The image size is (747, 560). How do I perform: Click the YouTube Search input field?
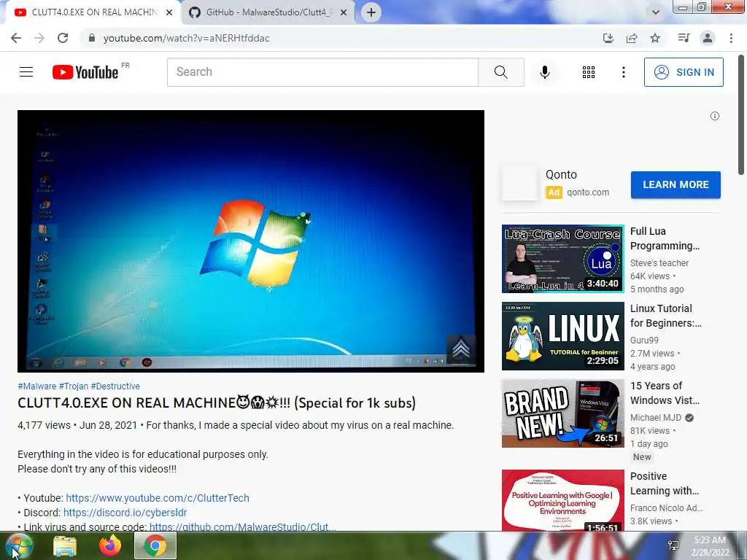[322, 72]
